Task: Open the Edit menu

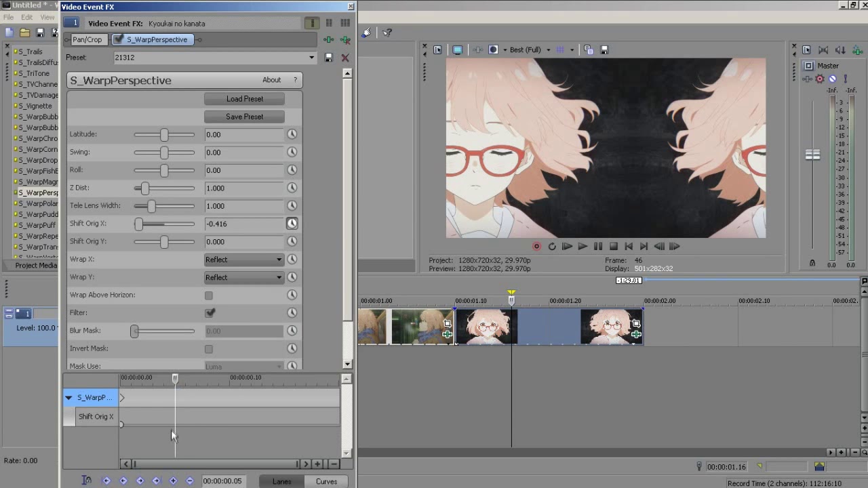Action: click(27, 17)
